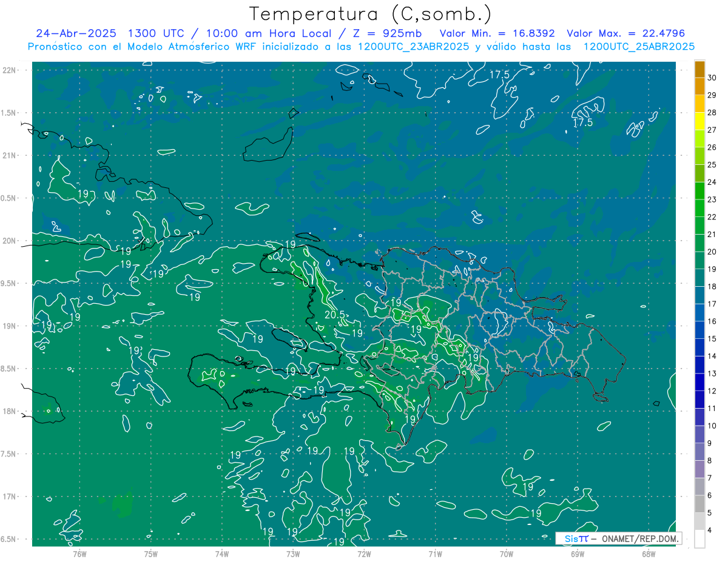The image size is (728, 562).
Task: Select the "Valor Min. = 16.8392" value
Action: click(497, 33)
